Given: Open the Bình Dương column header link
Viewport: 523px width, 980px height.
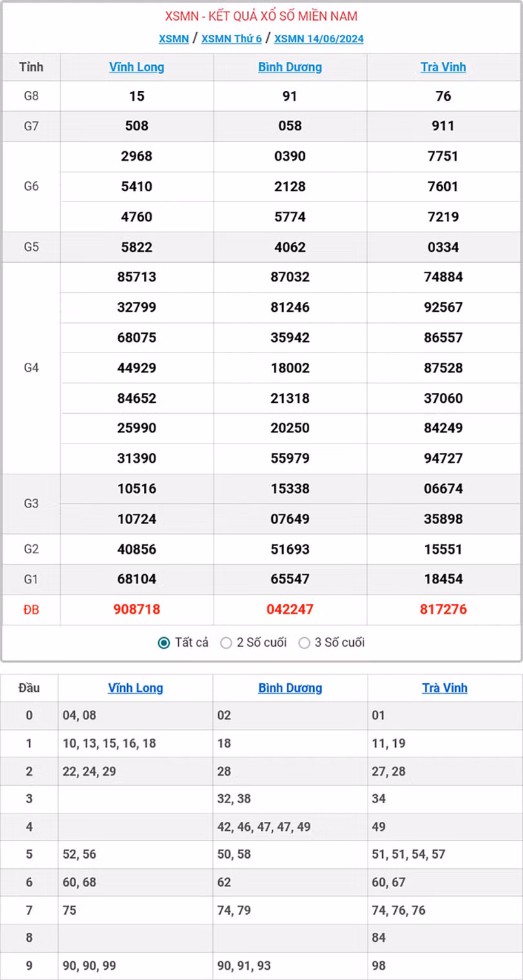Looking at the screenshot, I should point(290,66).
